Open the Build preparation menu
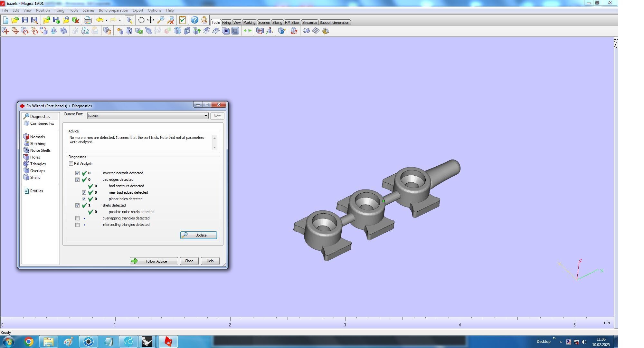 113,10
